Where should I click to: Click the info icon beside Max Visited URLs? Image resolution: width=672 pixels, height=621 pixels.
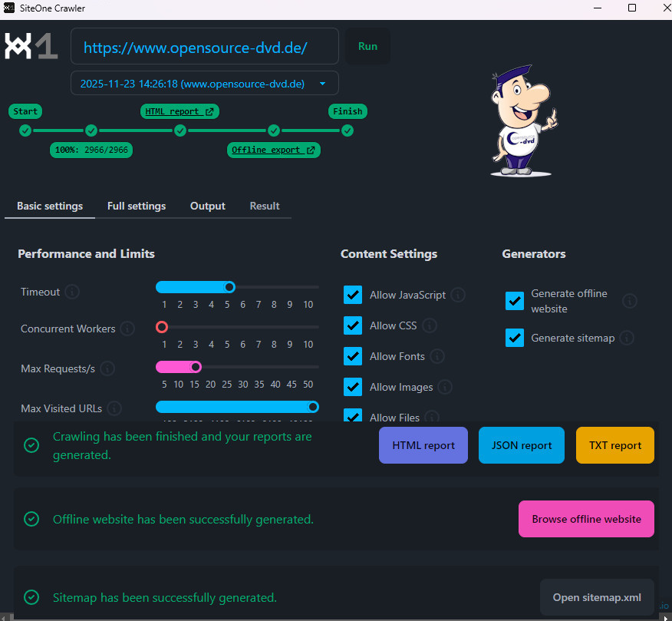point(114,408)
